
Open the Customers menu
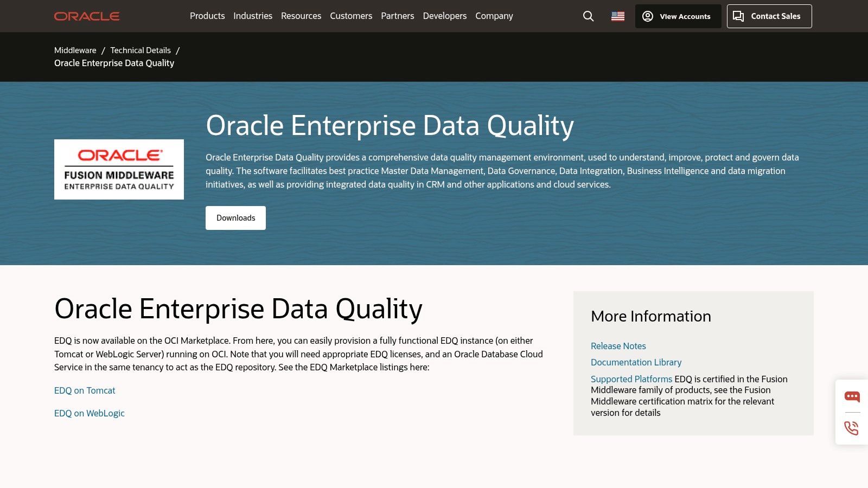[351, 16]
